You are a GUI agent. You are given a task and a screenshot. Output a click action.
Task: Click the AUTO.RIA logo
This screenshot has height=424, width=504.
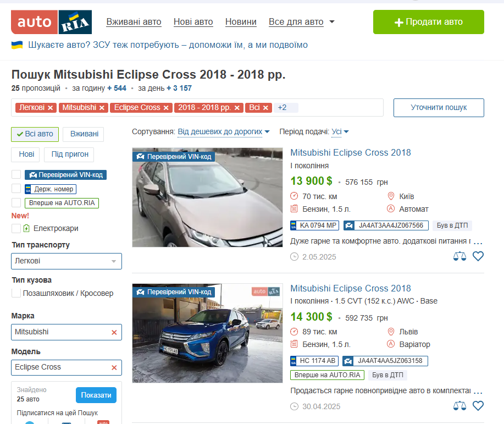coord(51,22)
